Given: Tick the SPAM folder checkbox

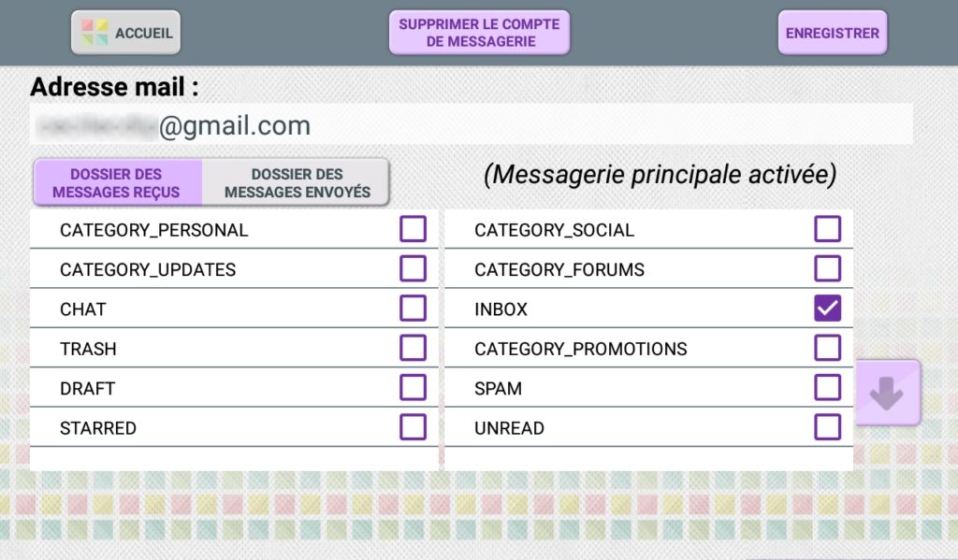Looking at the screenshot, I should (x=827, y=388).
